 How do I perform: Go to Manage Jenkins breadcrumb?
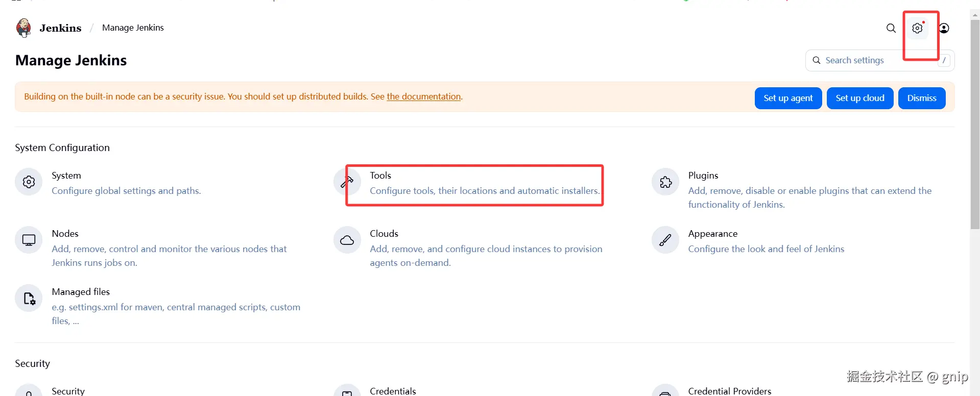[x=133, y=28]
